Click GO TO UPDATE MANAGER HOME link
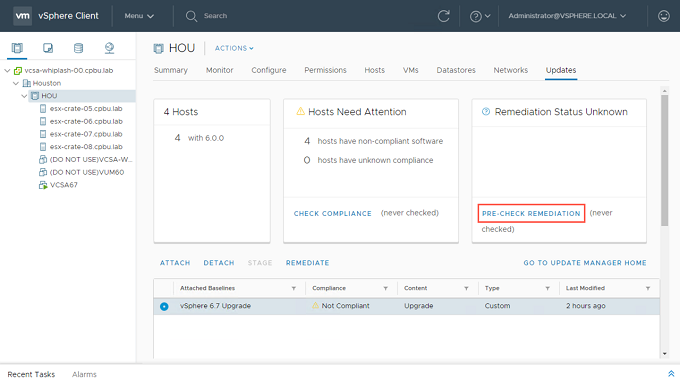The image size is (680, 382). point(585,263)
